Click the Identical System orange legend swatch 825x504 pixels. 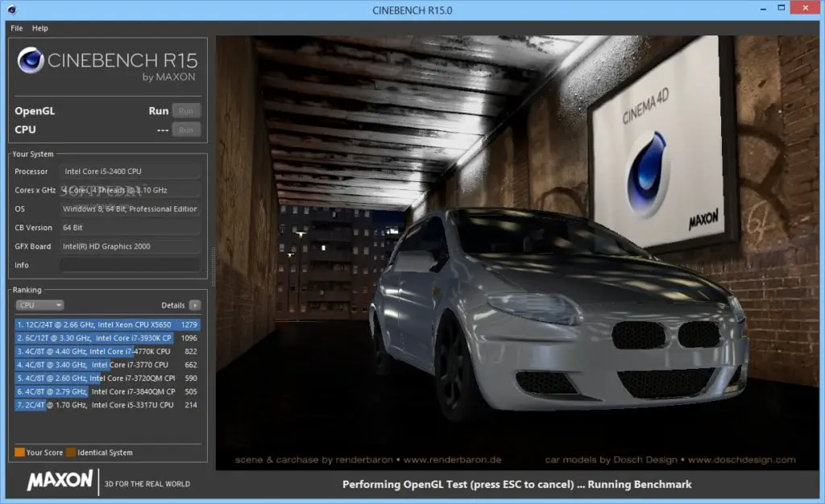[71, 452]
